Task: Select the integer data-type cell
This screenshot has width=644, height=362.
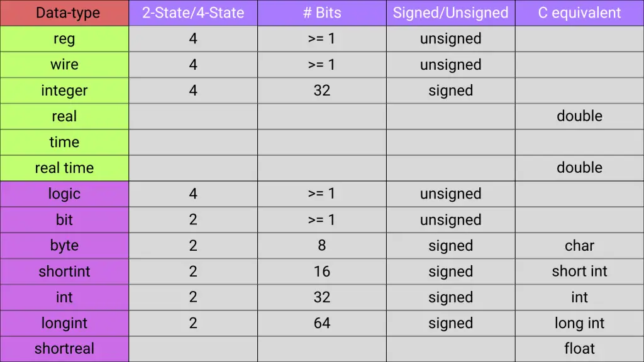Action: 64,90
